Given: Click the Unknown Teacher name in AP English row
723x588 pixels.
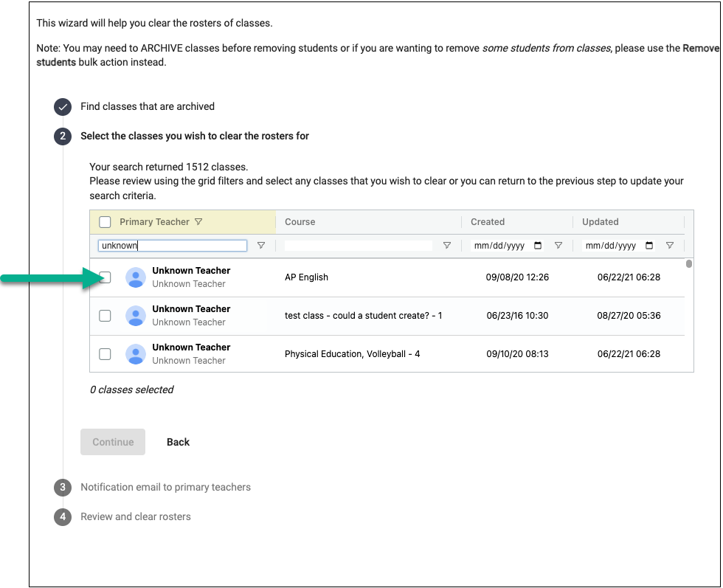Looking at the screenshot, I should 191,271.
